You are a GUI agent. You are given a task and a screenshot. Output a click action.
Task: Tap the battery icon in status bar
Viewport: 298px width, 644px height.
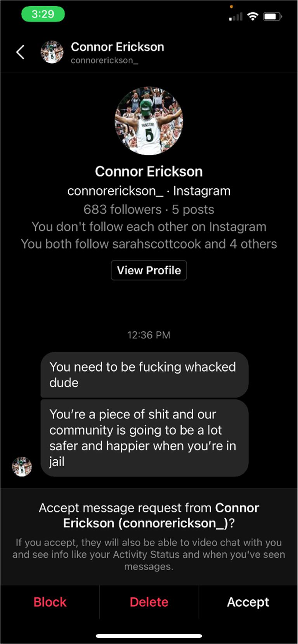coord(273,16)
